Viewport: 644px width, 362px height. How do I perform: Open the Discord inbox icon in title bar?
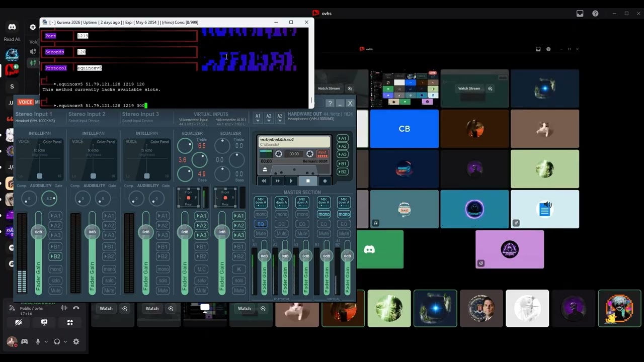point(580,14)
